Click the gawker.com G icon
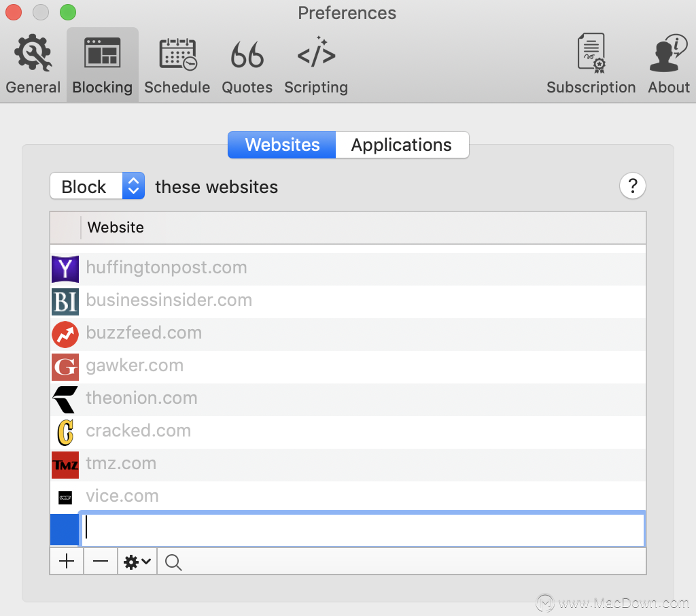 coord(65,367)
